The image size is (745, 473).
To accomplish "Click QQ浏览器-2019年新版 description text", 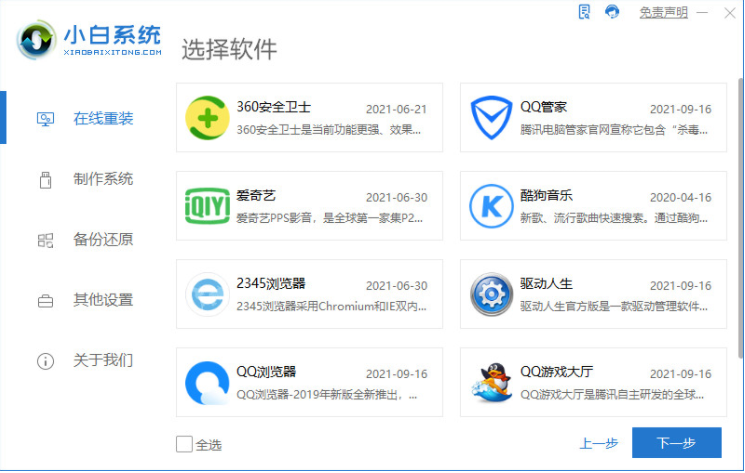I will pyautogui.click(x=327, y=395).
